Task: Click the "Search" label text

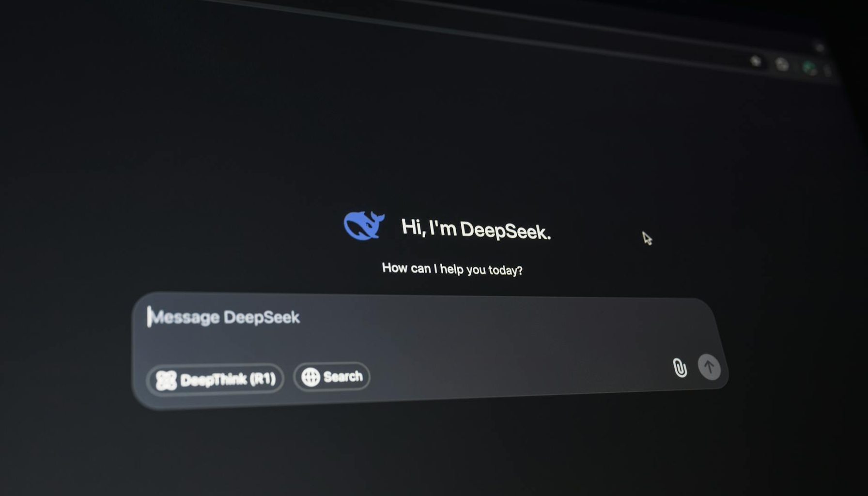Action: click(342, 376)
